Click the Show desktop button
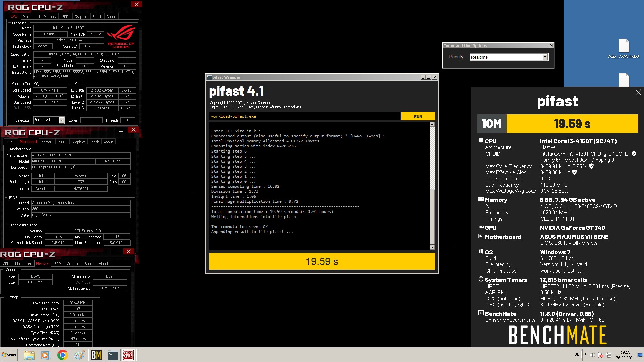Image resolution: width=644 pixels, height=362 pixels. pos(640,355)
